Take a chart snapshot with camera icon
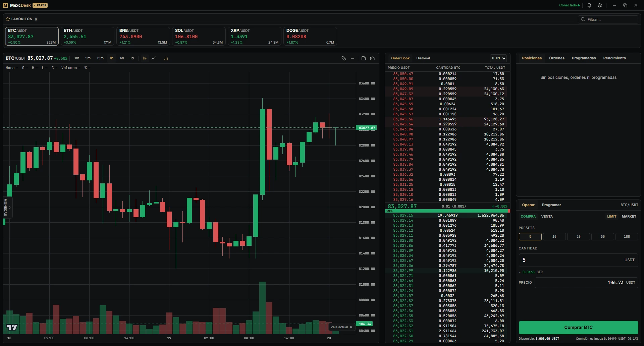 [372, 58]
